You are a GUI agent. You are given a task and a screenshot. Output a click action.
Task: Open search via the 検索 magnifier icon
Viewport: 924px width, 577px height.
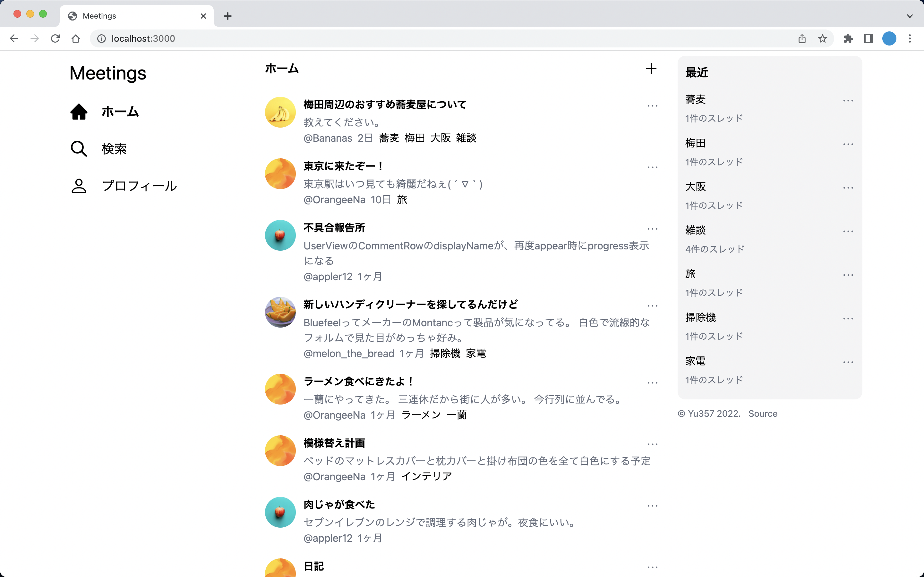click(x=79, y=148)
